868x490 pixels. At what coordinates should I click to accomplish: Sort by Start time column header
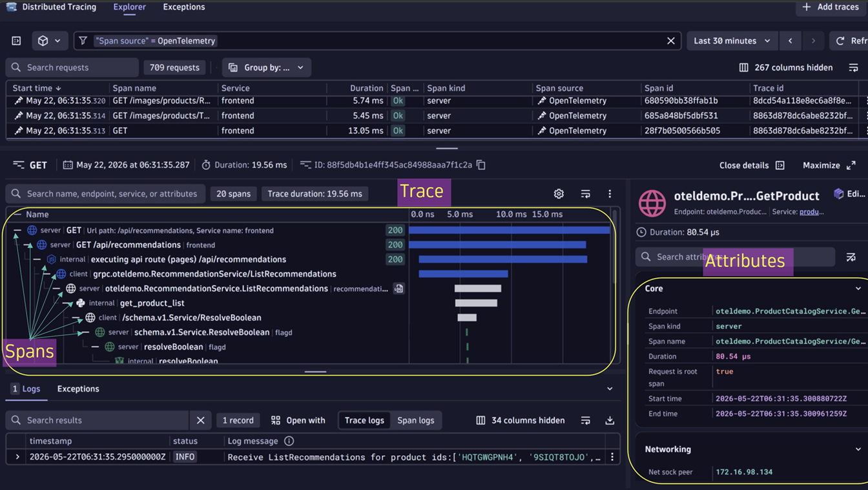tap(37, 88)
